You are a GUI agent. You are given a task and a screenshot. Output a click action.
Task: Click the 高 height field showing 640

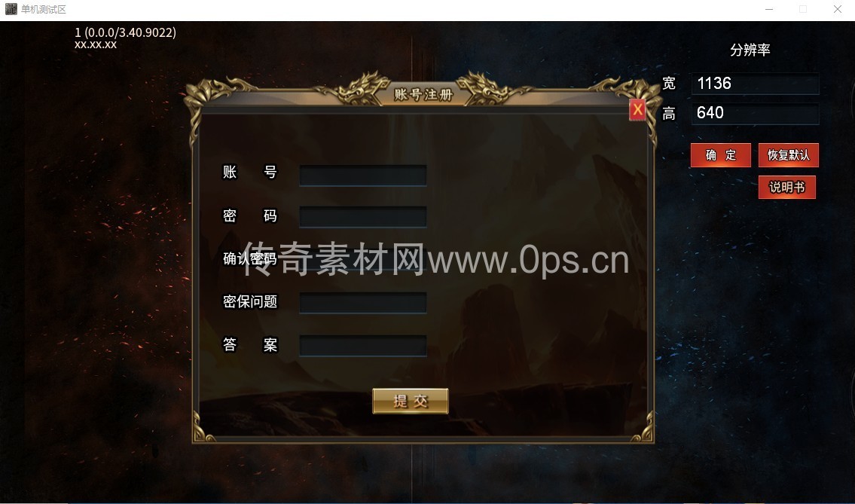(756, 114)
